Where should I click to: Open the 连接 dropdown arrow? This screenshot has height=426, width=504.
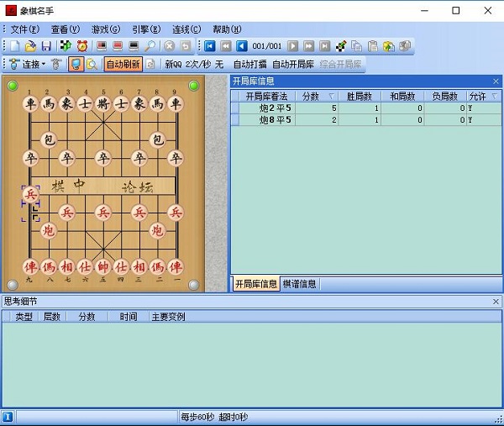click(44, 65)
